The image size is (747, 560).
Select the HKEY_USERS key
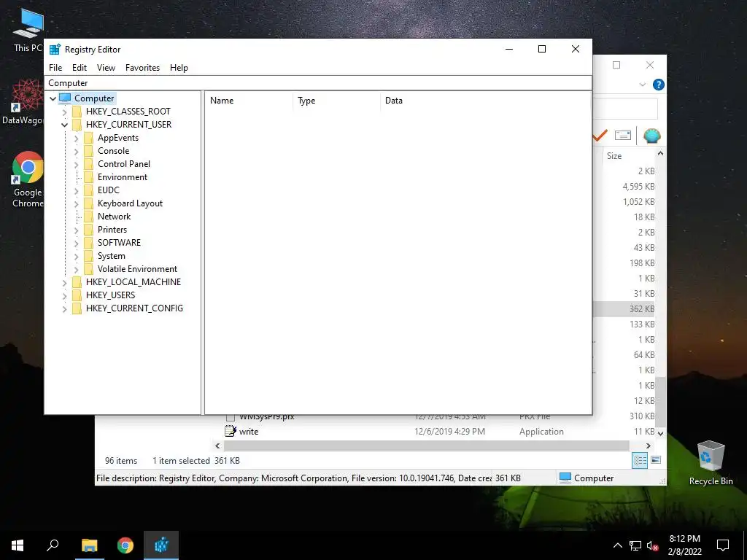[x=111, y=295]
